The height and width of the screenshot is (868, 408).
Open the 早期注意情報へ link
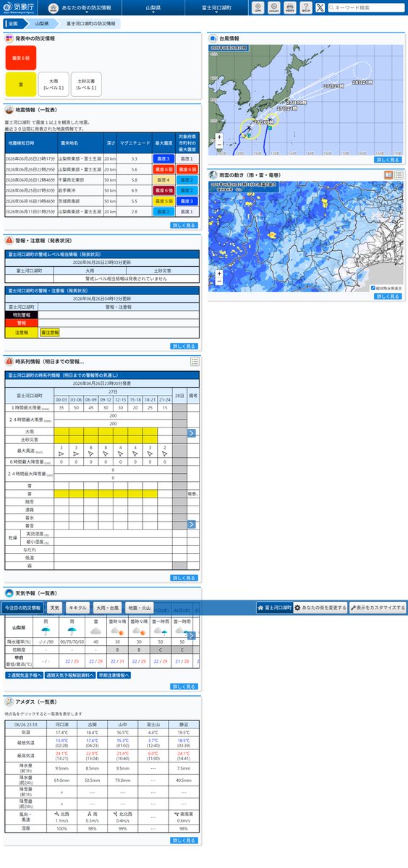(x=114, y=675)
